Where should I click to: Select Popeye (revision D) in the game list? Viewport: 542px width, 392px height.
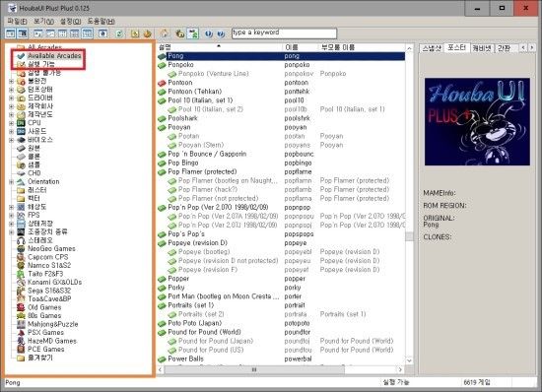(x=198, y=243)
